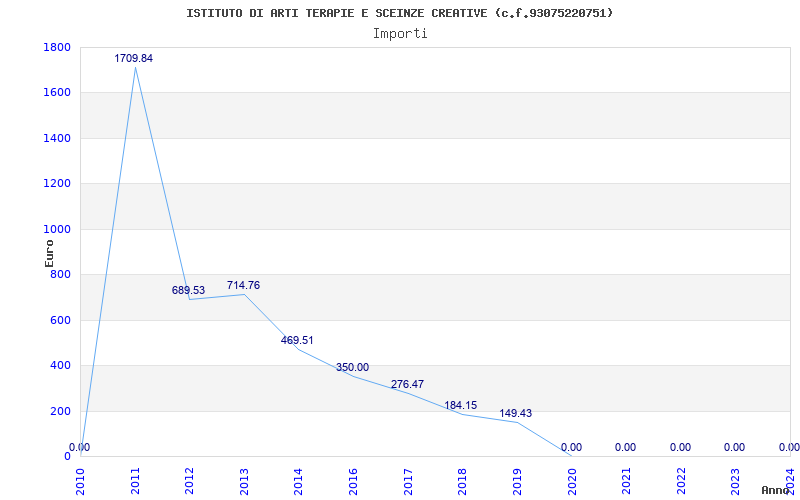Click the 2022 year label on x-axis
This screenshot has width=800, height=500.
(681, 481)
